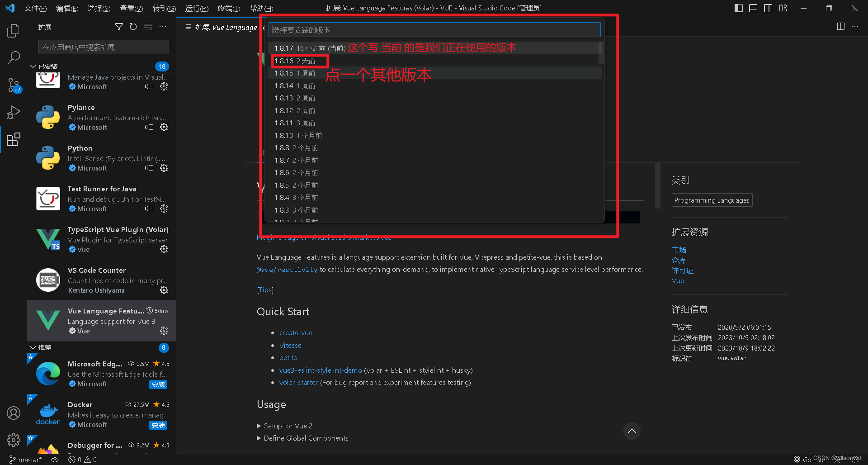Open 帮助 Help menu
The width and height of the screenshot is (868, 465).
pos(261,8)
